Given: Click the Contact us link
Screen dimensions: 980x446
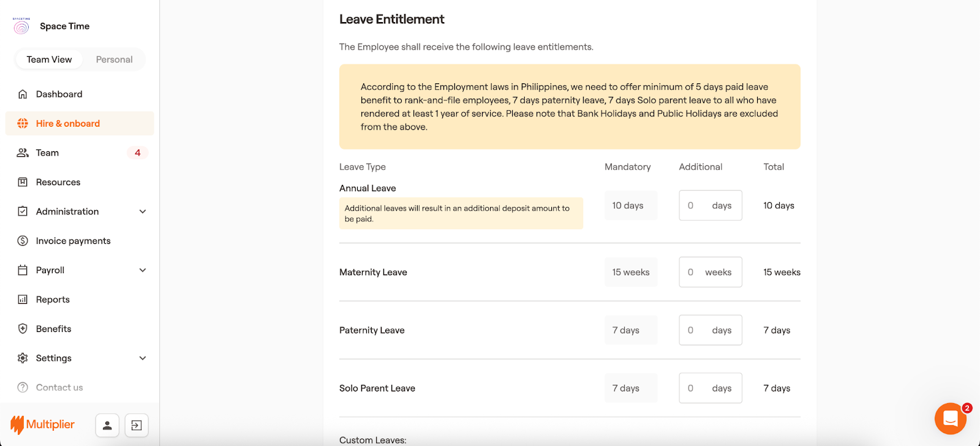Looking at the screenshot, I should pos(59,388).
